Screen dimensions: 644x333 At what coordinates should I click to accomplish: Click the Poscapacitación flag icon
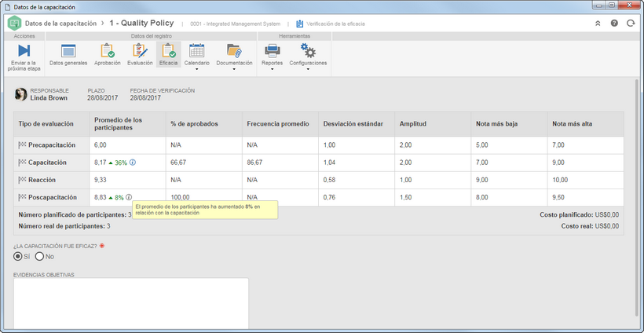coord(22,197)
